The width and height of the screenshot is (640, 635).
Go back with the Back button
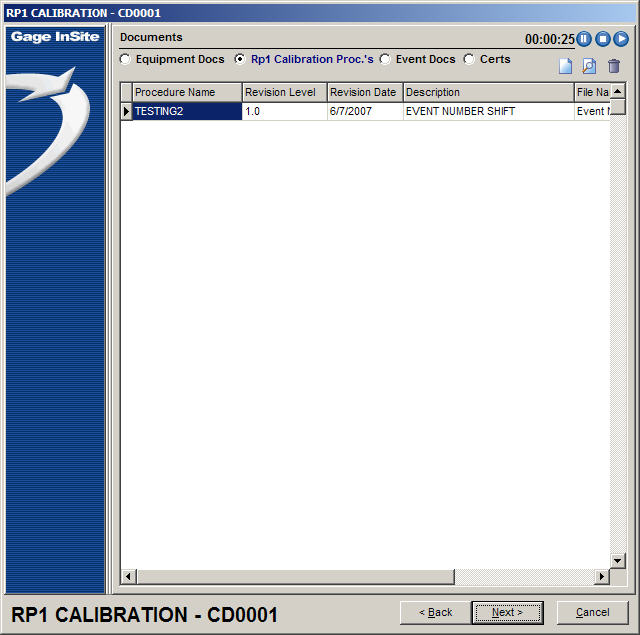[435, 612]
